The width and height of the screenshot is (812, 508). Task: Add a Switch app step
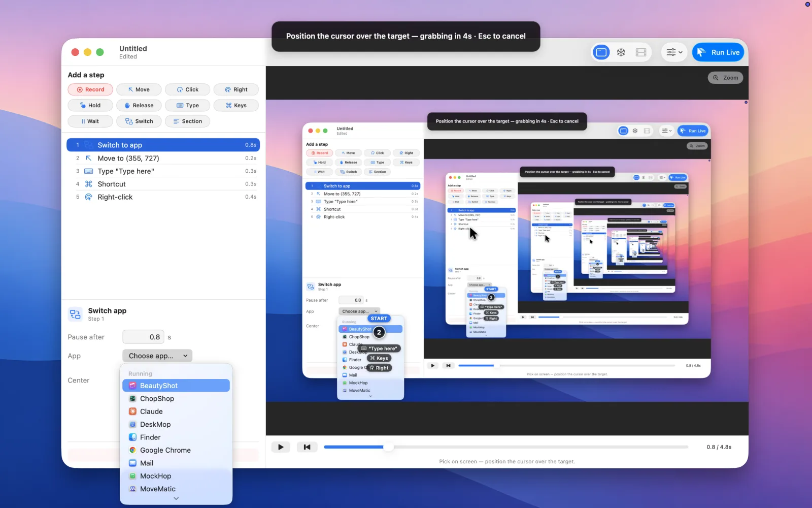pos(139,121)
